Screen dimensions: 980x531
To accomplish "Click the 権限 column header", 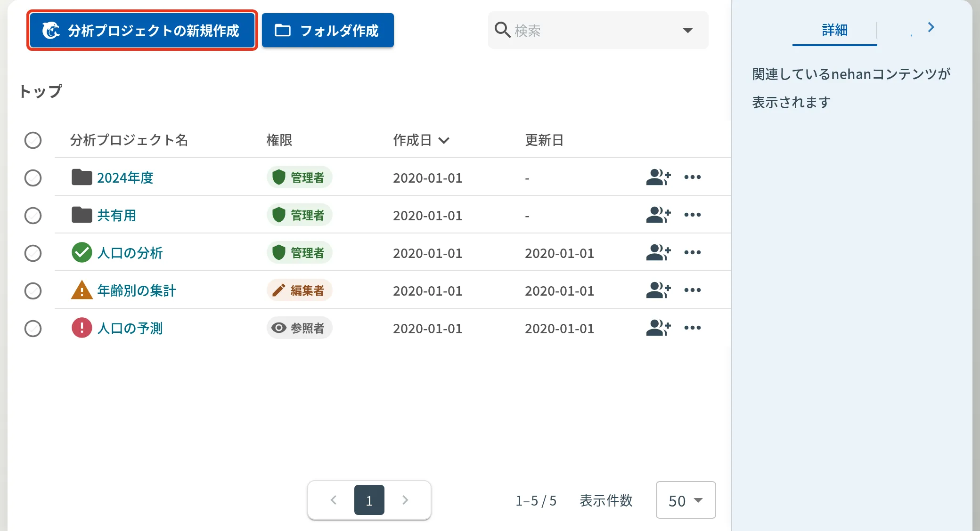I will (x=279, y=140).
